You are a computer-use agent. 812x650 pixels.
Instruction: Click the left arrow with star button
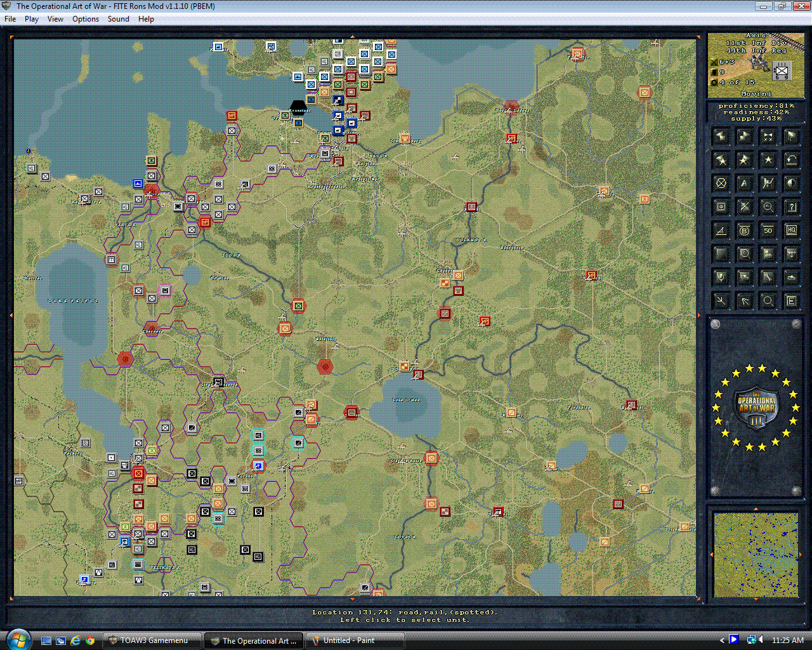(721, 160)
